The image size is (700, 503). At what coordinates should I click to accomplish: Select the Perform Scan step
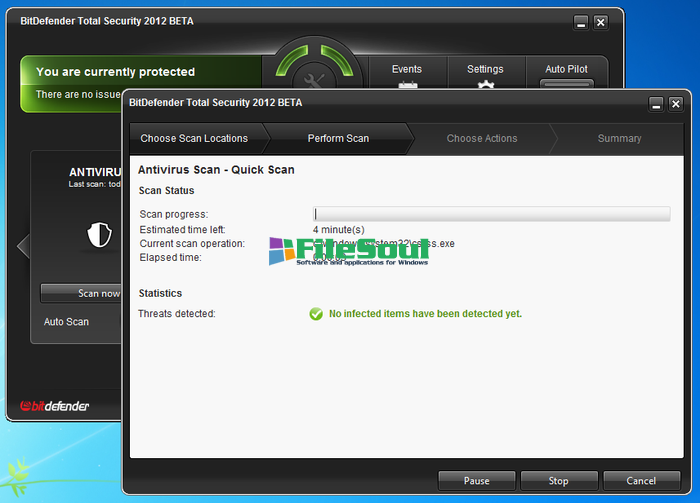tap(338, 138)
